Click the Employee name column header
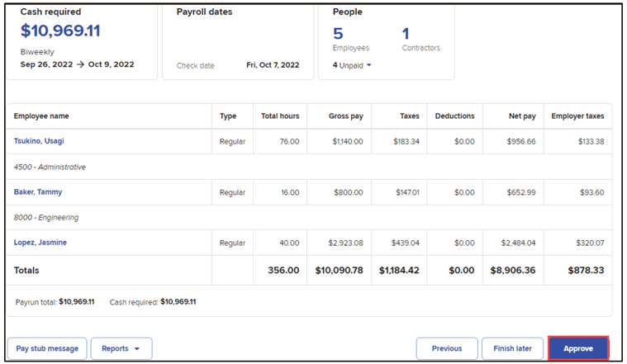Image resolution: width=627 pixels, height=364 pixels. (x=41, y=116)
